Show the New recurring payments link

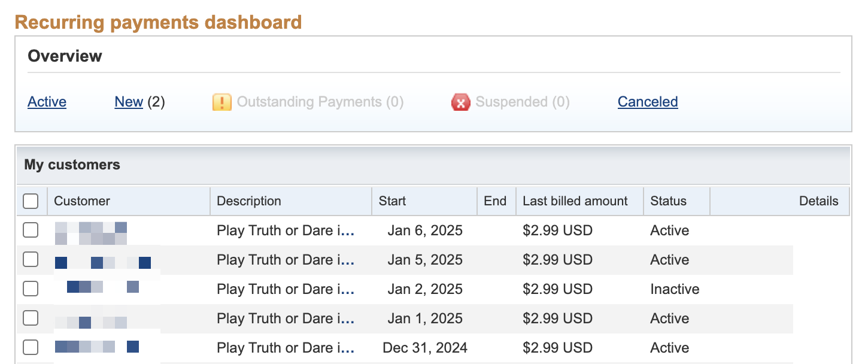(x=129, y=102)
